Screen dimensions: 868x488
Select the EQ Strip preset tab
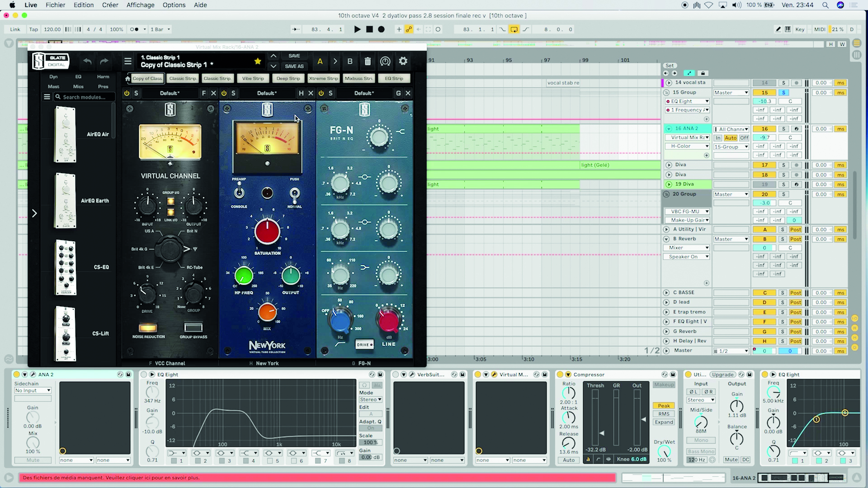click(x=394, y=78)
